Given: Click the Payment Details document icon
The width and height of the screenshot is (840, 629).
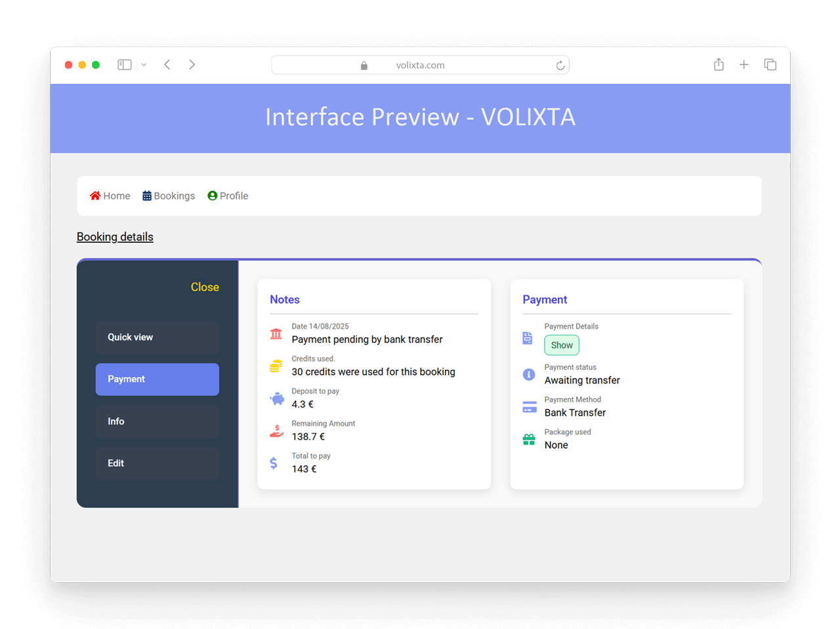Looking at the screenshot, I should (528, 338).
